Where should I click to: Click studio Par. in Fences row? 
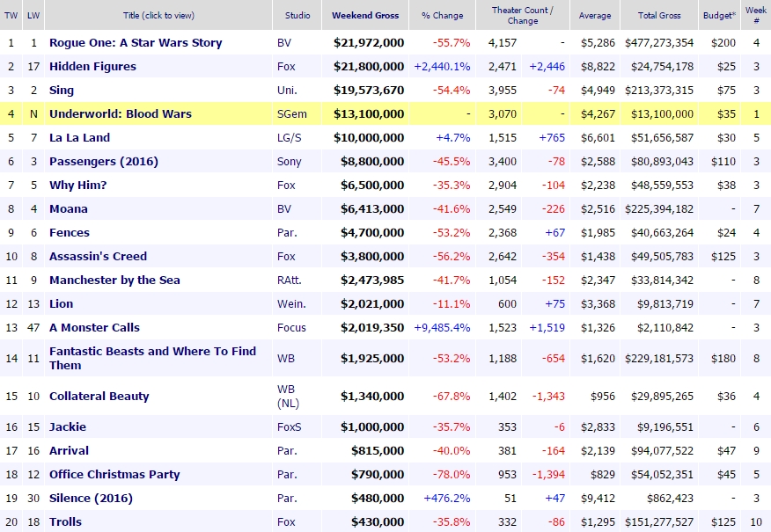point(287,233)
